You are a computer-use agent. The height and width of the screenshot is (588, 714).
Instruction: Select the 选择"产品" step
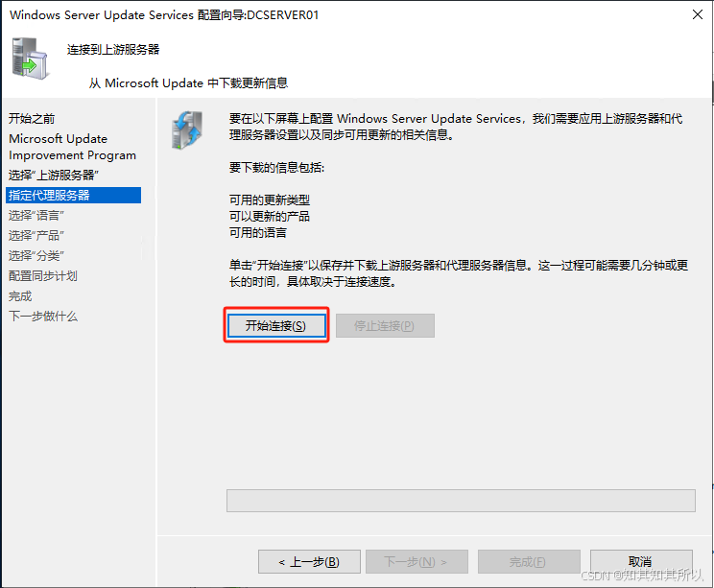point(36,235)
